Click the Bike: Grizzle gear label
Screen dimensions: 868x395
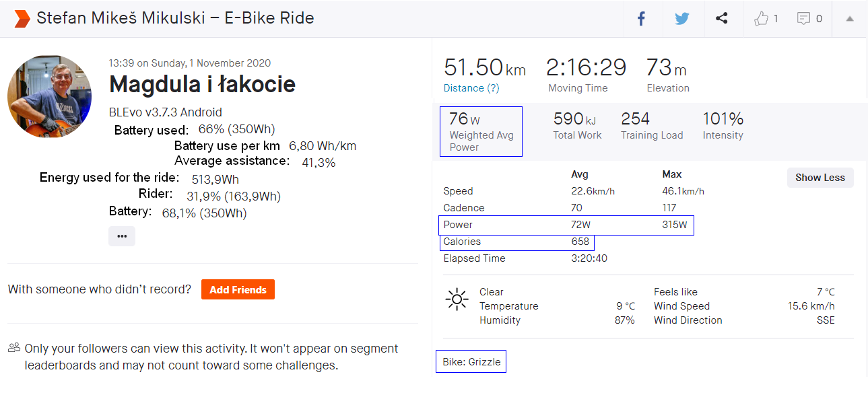pyautogui.click(x=471, y=362)
